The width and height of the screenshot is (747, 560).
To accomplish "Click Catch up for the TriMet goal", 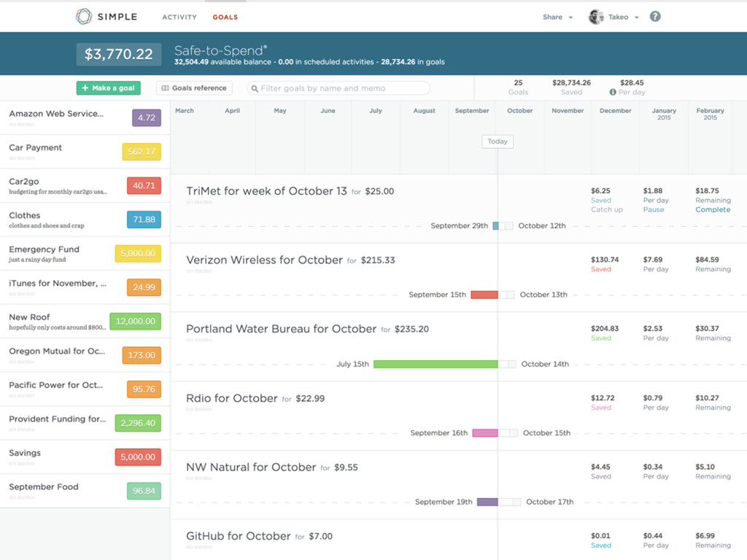I will pyautogui.click(x=606, y=209).
